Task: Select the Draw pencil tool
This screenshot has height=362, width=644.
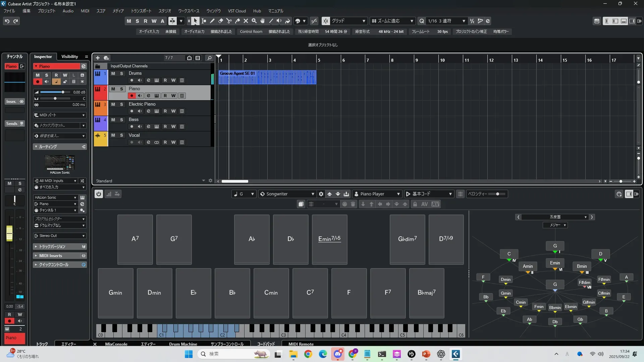Action: coord(212,21)
